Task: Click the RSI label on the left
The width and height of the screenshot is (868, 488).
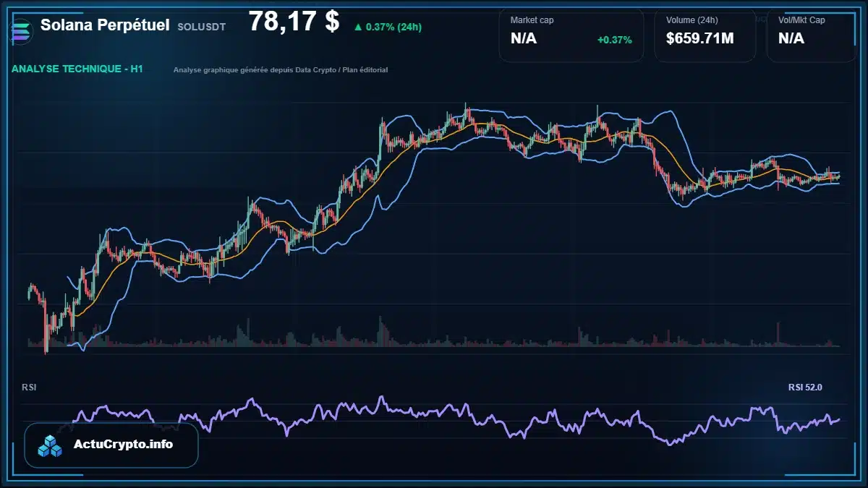Action: tap(29, 388)
